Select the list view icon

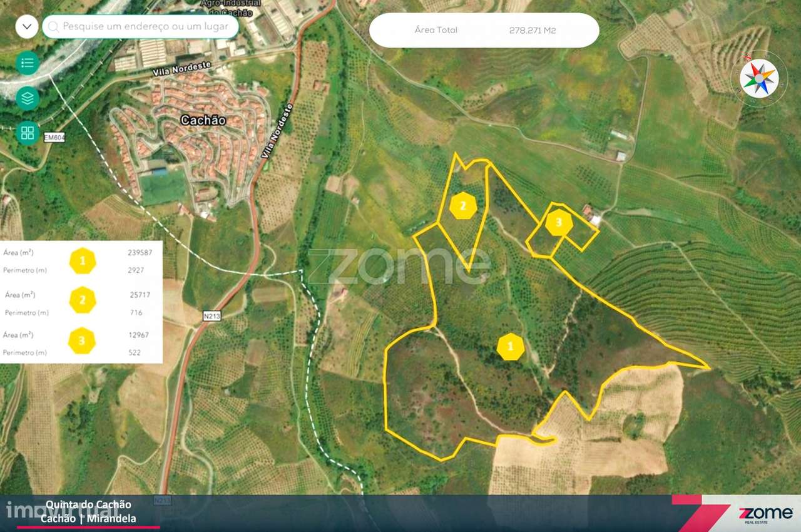26,63
